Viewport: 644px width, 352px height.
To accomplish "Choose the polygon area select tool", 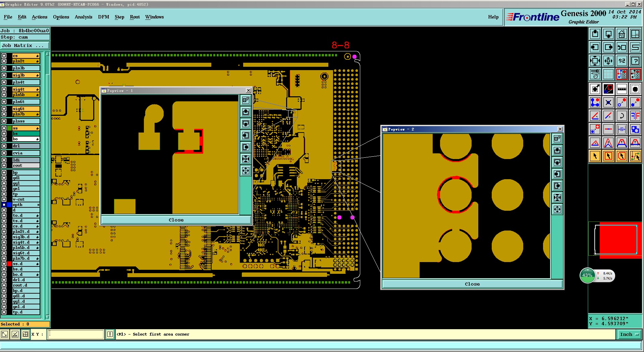I will click(622, 156).
